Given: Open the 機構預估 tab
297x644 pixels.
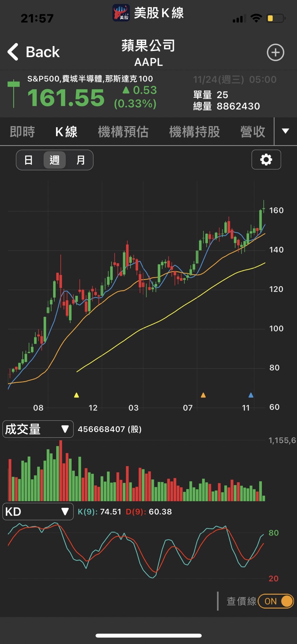Looking at the screenshot, I should coord(123,132).
